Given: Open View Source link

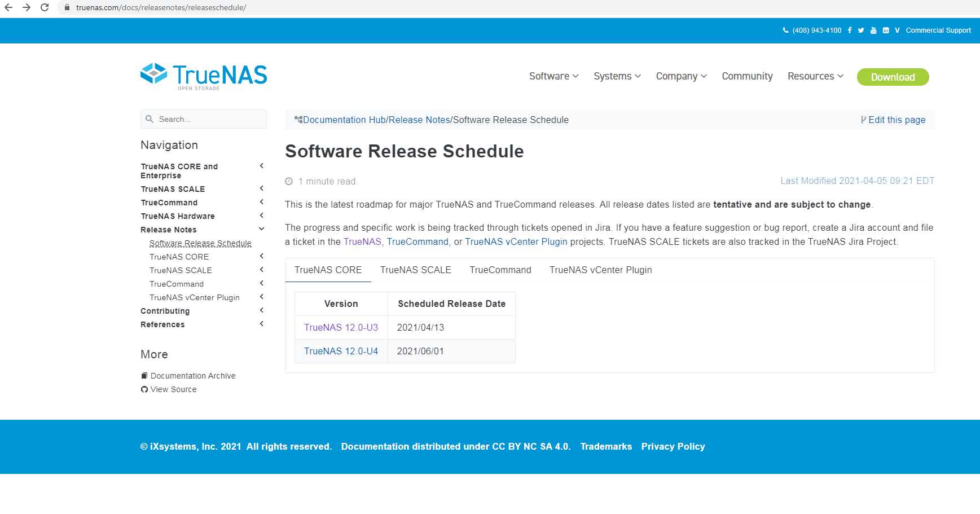Looking at the screenshot, I should click(174, 389).
